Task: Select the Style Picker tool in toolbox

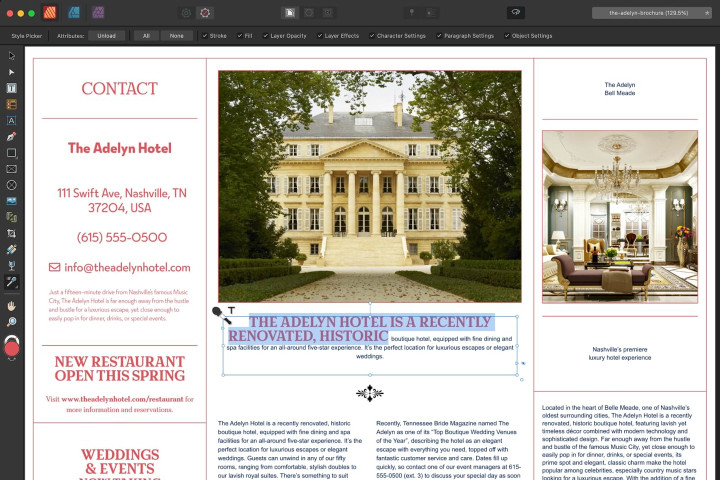Action: tap(11, 282)
